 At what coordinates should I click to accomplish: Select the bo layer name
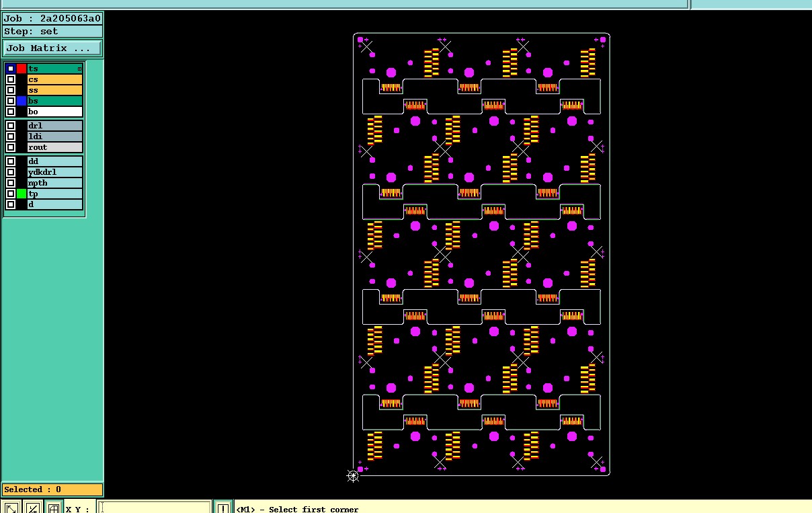tap(55, 112)
